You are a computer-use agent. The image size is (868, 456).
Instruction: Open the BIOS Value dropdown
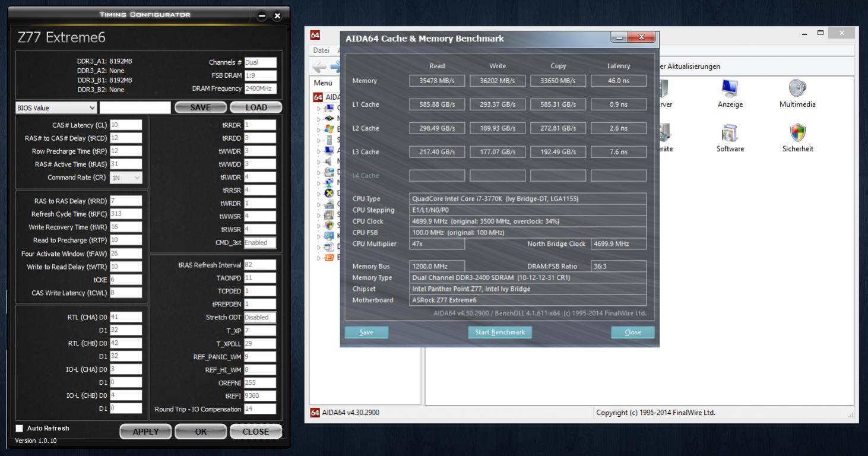56,107
